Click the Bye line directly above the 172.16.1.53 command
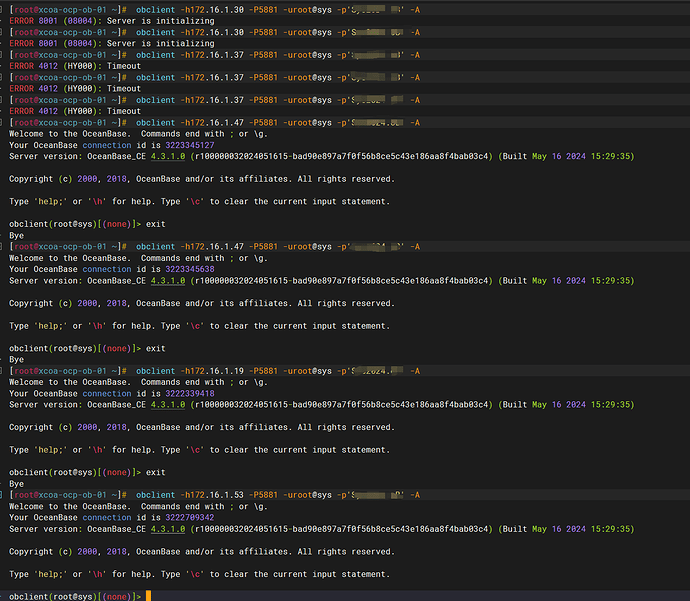 coord(16,484)
